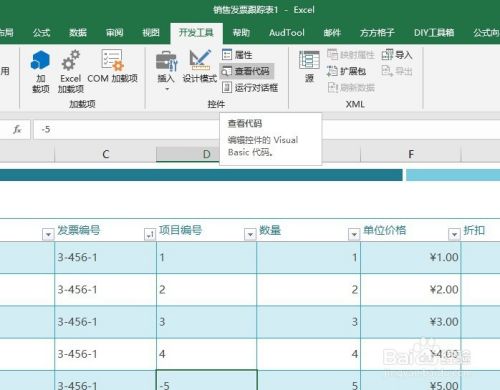Click the 折扣 column header
This screenshot has height=390, width=500.
pos(474,231)
